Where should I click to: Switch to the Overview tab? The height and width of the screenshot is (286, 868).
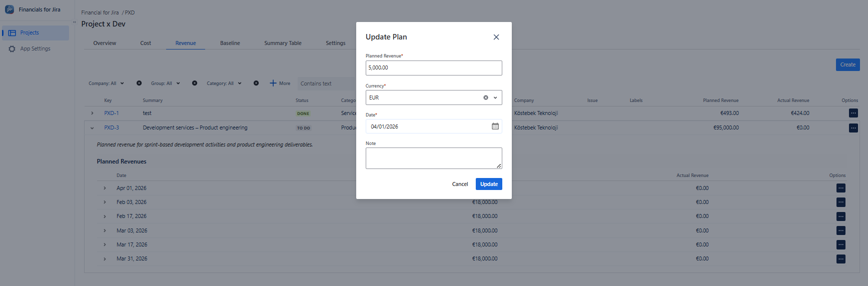[105, 43]
